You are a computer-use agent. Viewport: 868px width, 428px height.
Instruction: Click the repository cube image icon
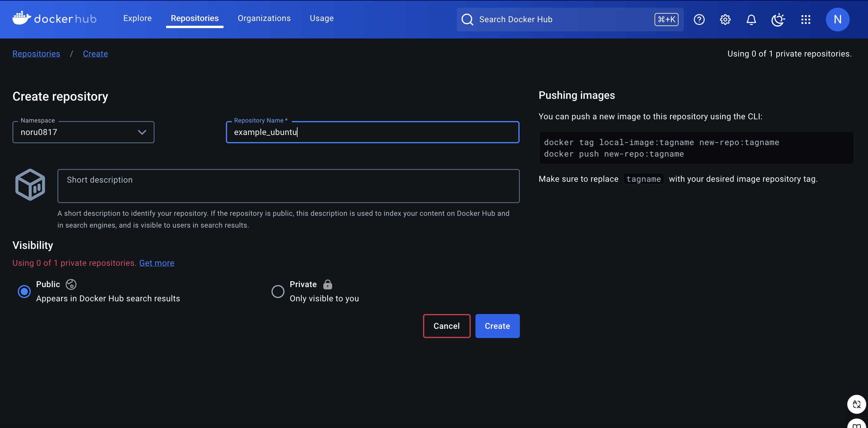(x=30, y=185)
